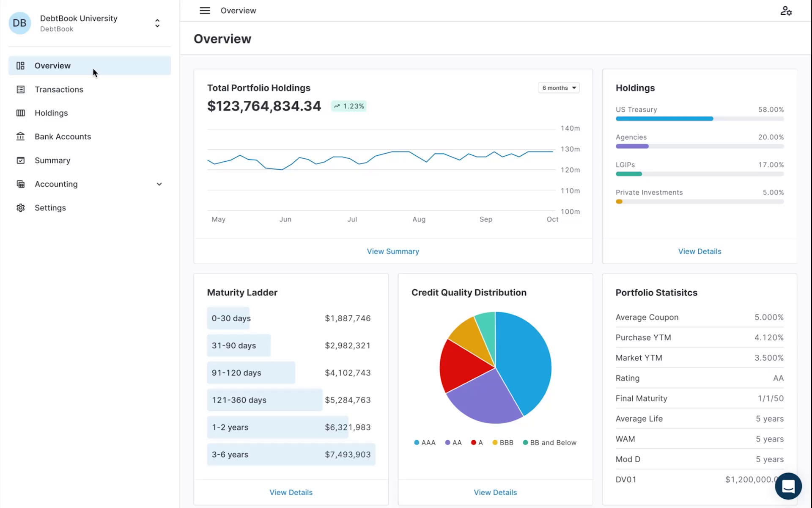812x508 pixels.
Task: Open Holdings from the sidebar icon
Action: click(20, 113)
